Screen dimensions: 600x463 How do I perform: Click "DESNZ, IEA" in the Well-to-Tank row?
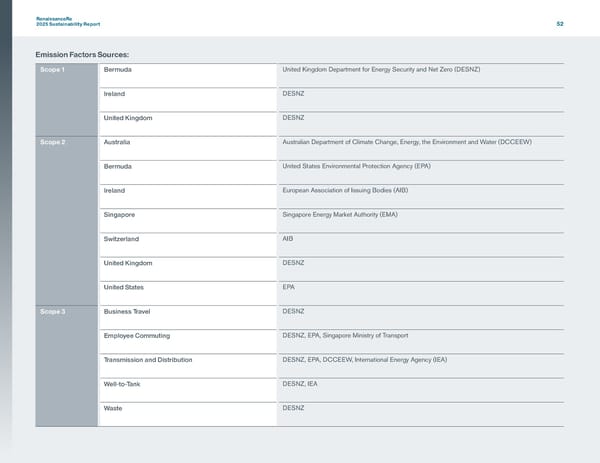[x=300, y=384]
